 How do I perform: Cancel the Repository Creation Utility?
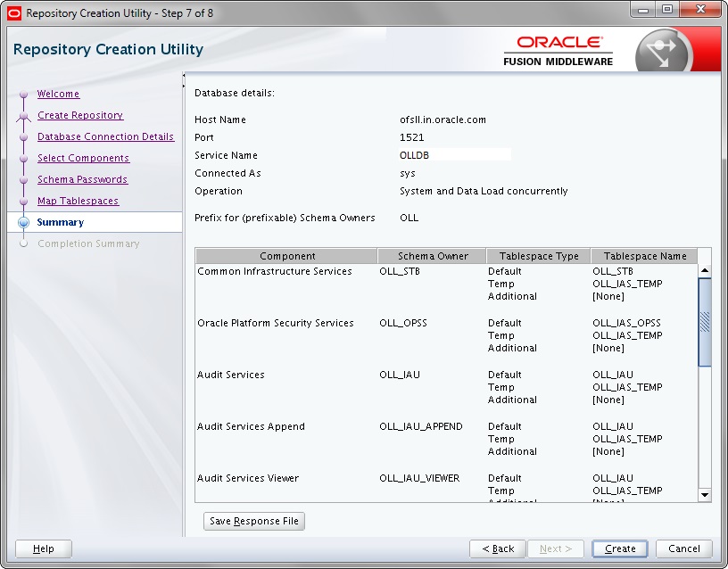(684, 548)
